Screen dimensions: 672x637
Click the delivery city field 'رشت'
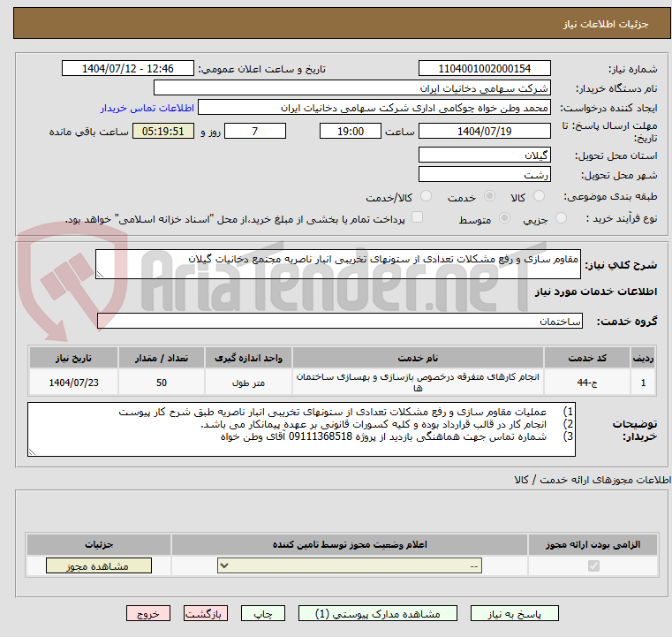(484, 174)
